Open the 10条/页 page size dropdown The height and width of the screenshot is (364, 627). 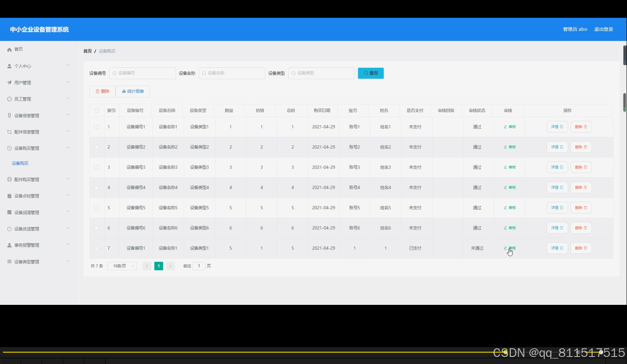[x=122, y=266]
